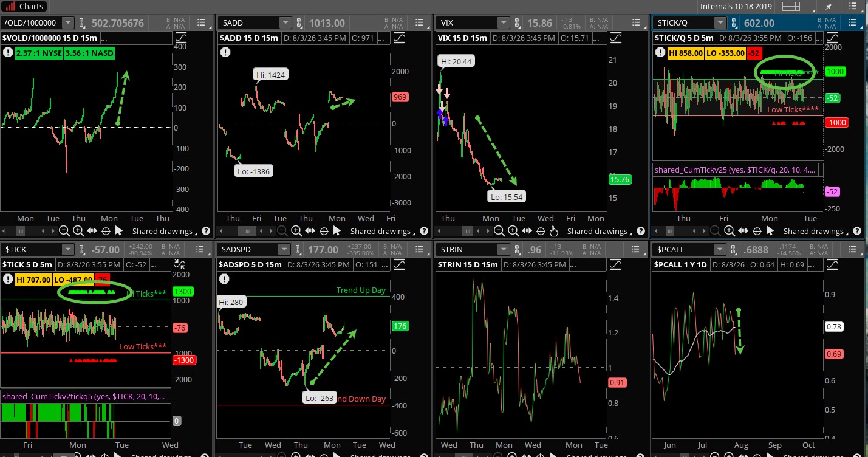Pin the window using the pushpin icon
868x457 pixels.
[828, 6]
